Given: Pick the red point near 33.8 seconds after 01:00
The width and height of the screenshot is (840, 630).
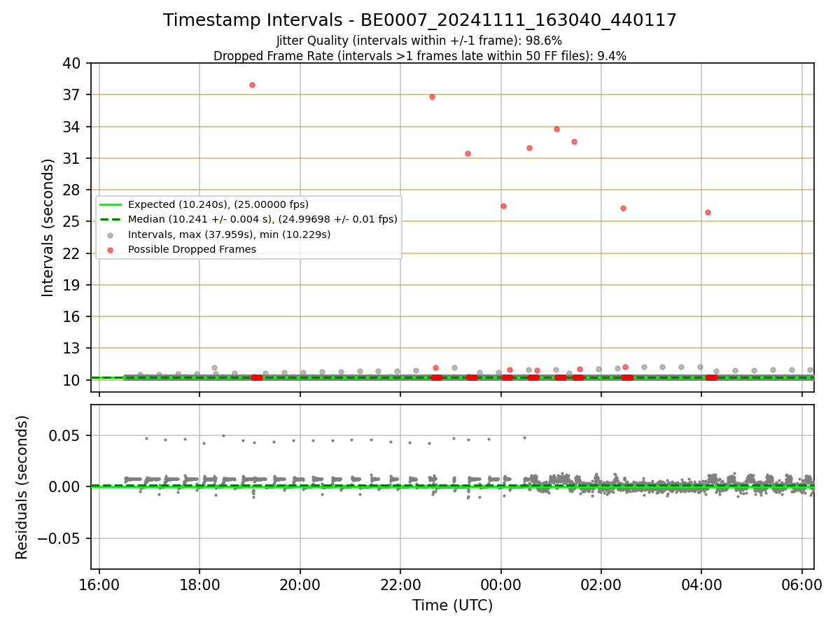Looking at the screenshot, I should tap(556, 129).
